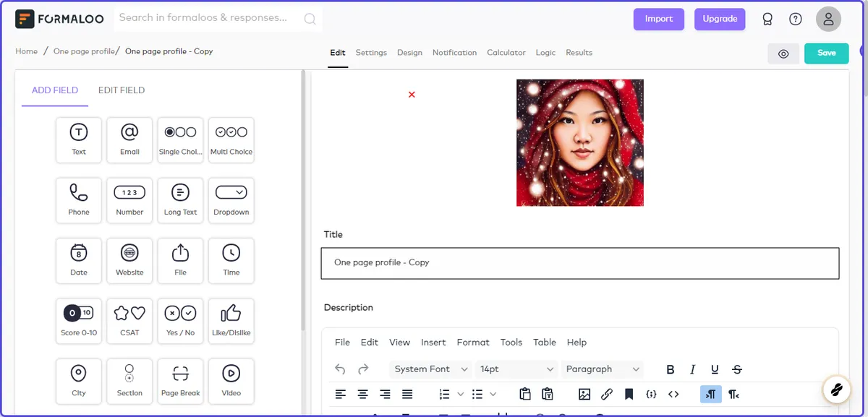Switch to the Settings tab
Screen dimensions: 868x417
371,53
